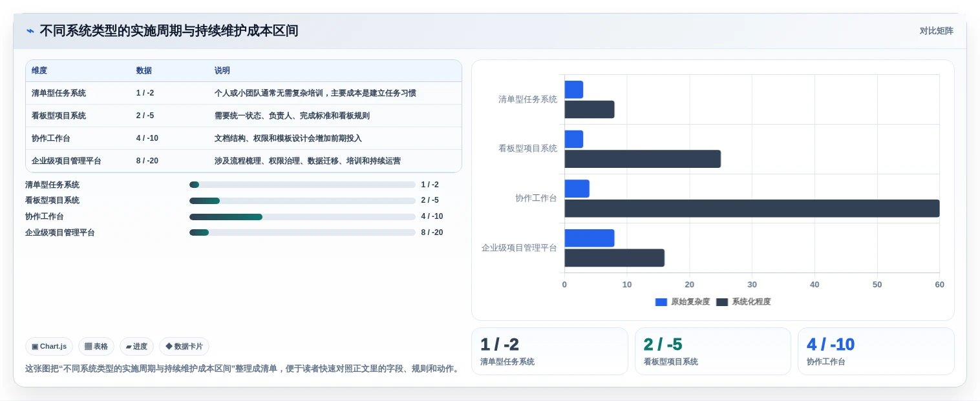Viewport: 980px width, 401px height.
Task: Select table cell 企业级项目管理平台
Action: [x=67, y=161]
